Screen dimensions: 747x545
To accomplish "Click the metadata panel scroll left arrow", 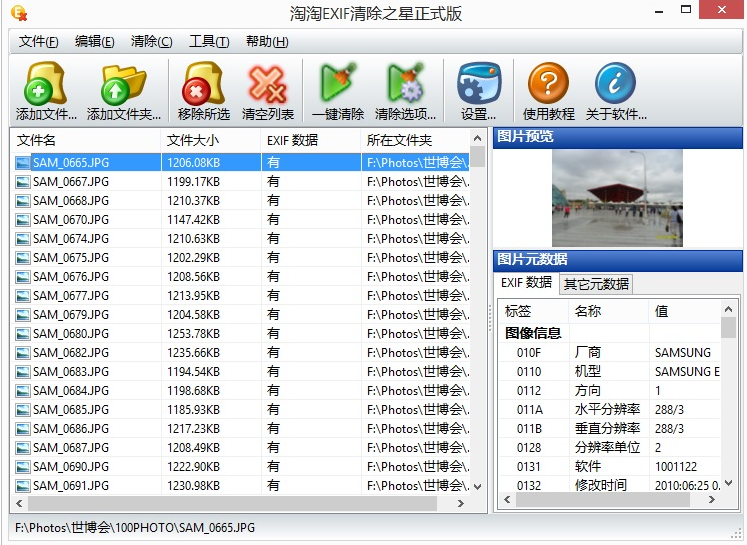I will (x=507, y=499).
